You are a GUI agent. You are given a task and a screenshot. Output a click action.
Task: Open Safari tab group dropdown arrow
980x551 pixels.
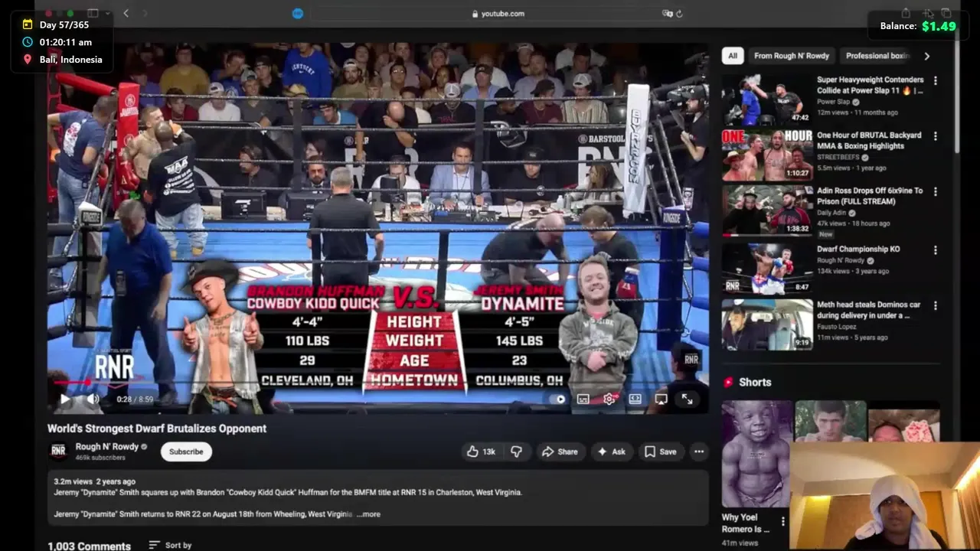[x=108, y=13]
